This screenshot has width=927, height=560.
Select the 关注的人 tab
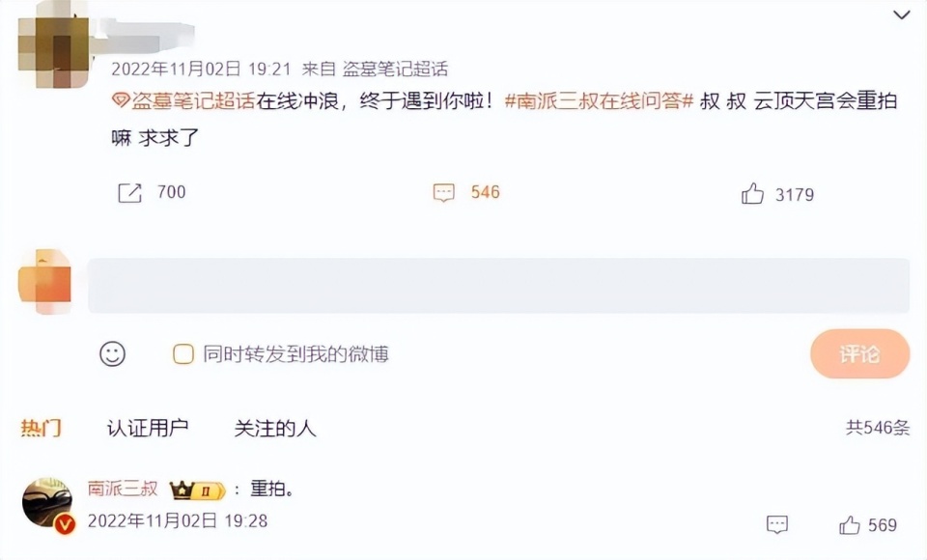273,427
